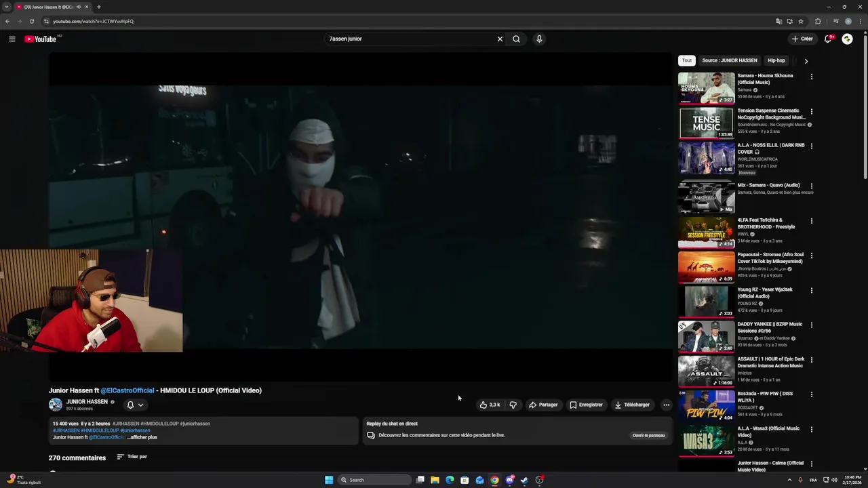Viewport: 868px width, 488px height.
Task: Open the volume control in system tray
Action: pos(834,480)
